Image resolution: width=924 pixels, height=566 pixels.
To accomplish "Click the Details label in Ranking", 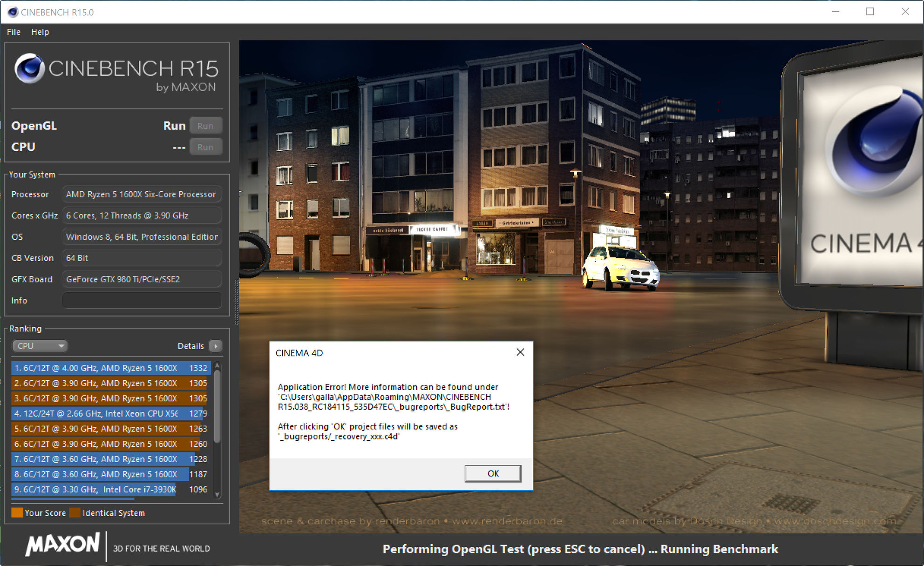I will (x=190, y=346).
